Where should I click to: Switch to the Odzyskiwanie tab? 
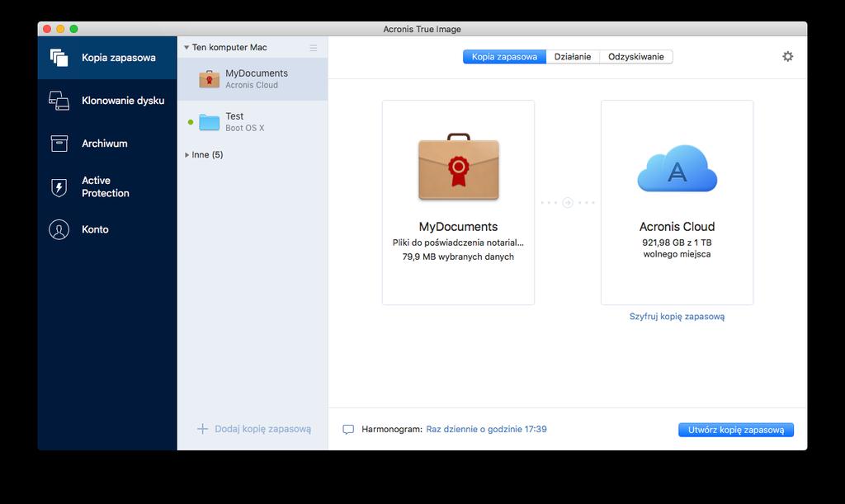click(636, 57)
